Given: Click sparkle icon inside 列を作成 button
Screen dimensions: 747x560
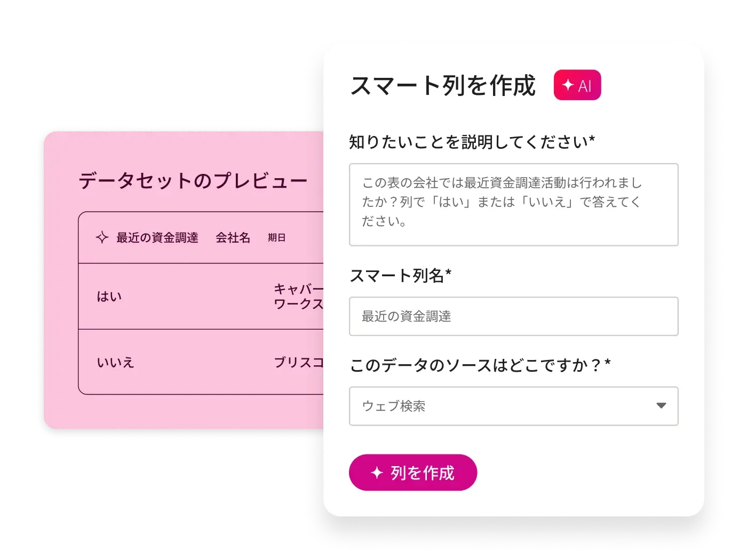Looking at the screenshot, I should point(377,473).
